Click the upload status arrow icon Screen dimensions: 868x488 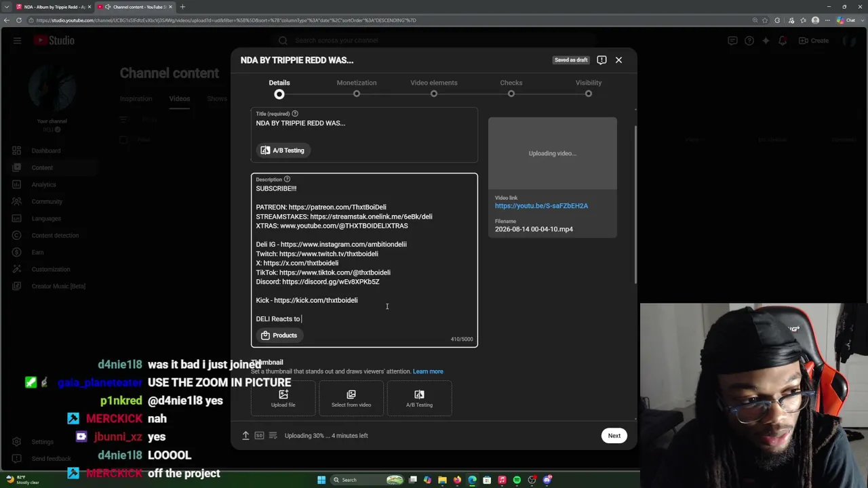coord(245,436)
